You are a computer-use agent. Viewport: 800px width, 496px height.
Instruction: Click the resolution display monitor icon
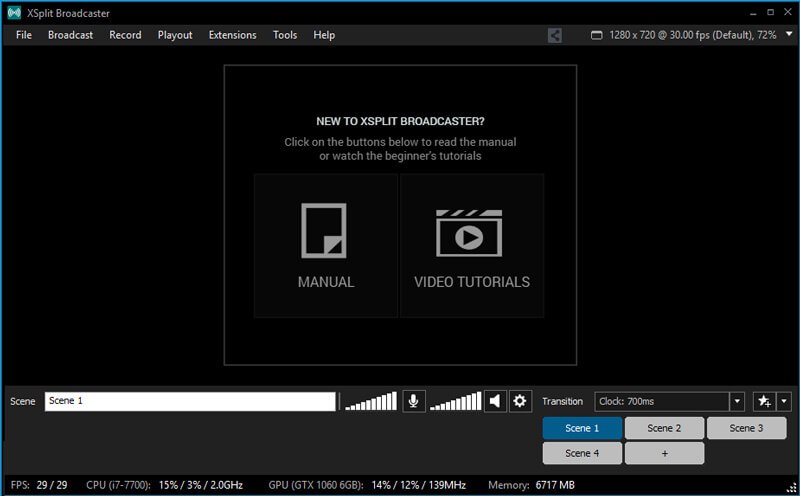tap(597, 35)
